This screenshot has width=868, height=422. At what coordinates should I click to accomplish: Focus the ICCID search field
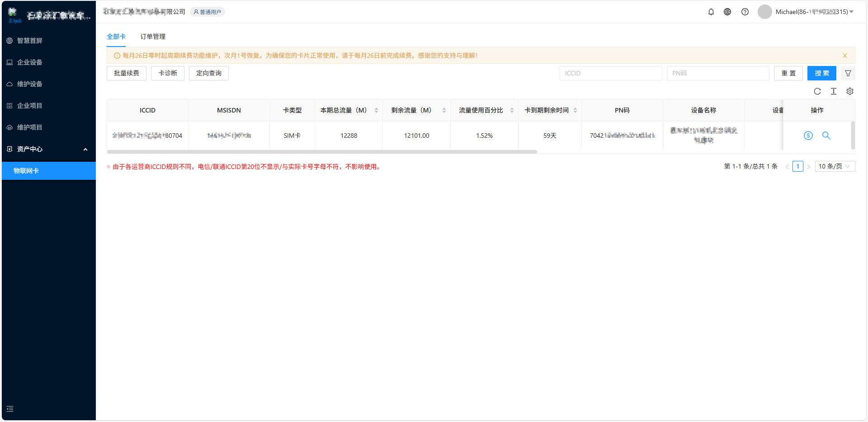click(x=611, y=73)
